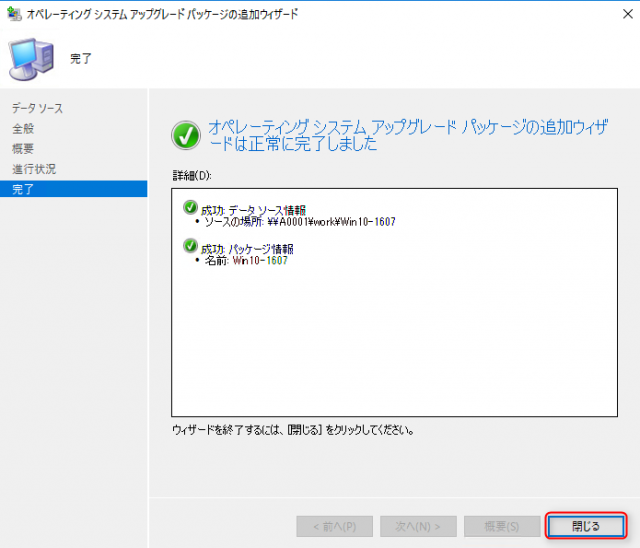The image size is (640, 548).
Task: Click the 前へ(P) back button
Action: pyautogui.click(x=335, y=526)
